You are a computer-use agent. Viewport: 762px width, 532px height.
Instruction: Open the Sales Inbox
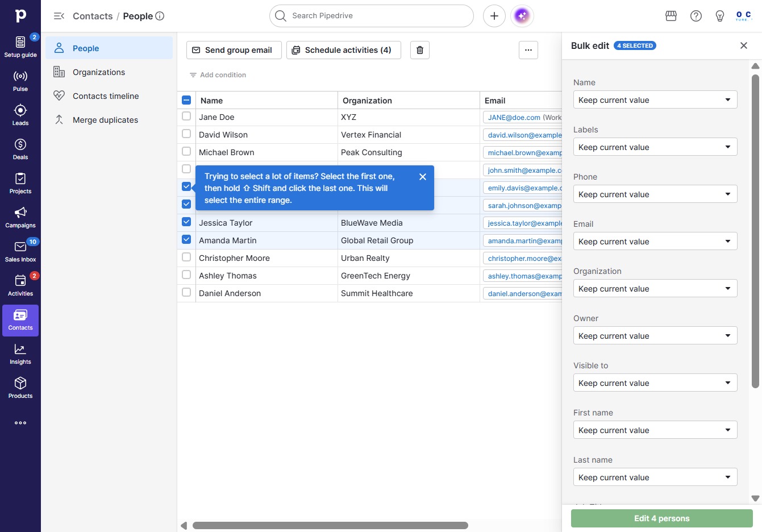20,251
